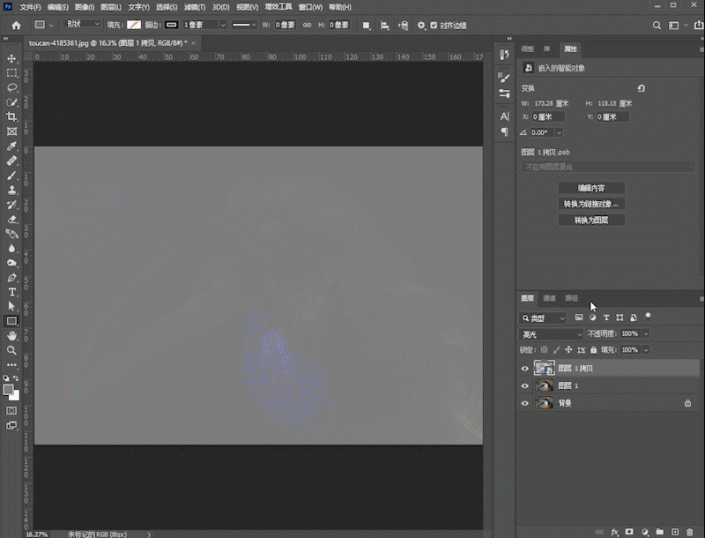The width and height of the screenshot is (705, 538).
Task: Select the Horizontal Type tool
Action: pyautogui.click(x=12, y=292)
